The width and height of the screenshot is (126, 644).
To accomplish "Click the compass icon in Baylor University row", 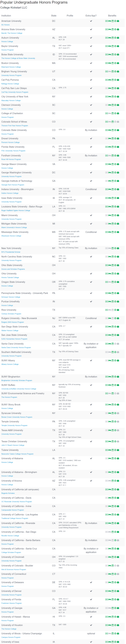I will [x=115, y=46].
